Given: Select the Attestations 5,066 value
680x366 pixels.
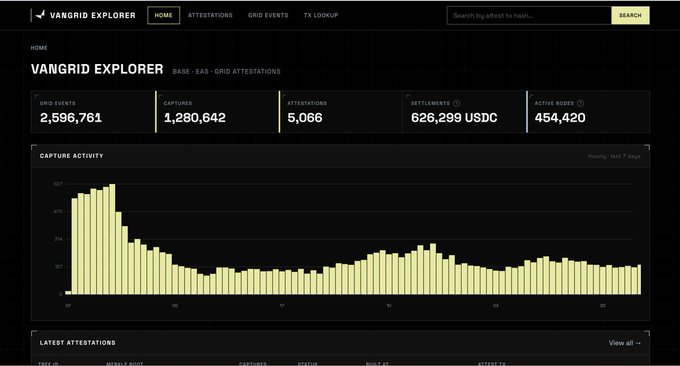Looking at the screenshot, I should pos(305,118).
